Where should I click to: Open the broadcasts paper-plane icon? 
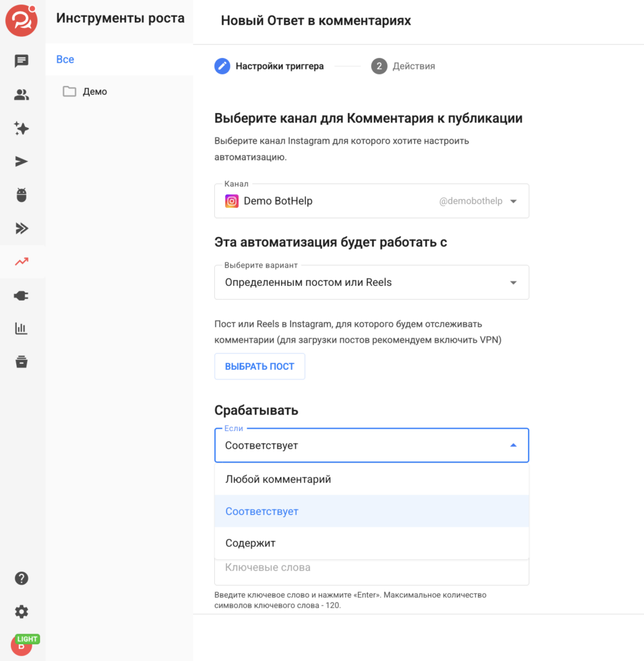click(x=21, y=161)
